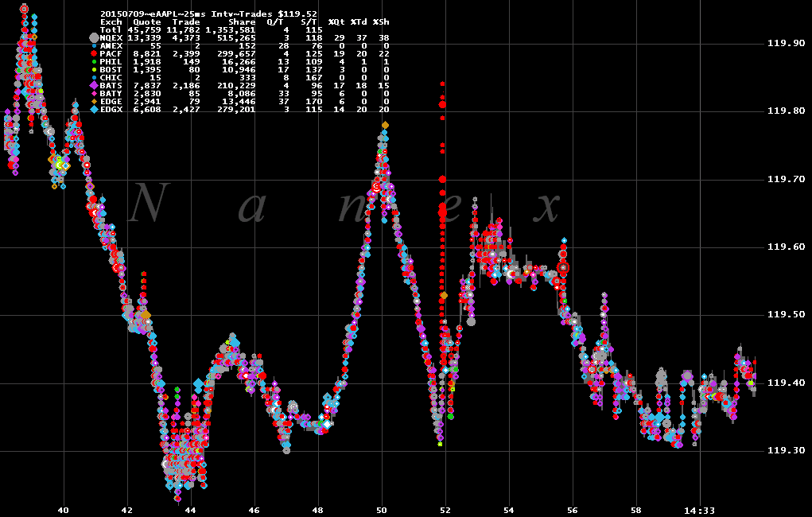Click the '%Td' column header
The image size is (812, 517).
click(359, 22)
